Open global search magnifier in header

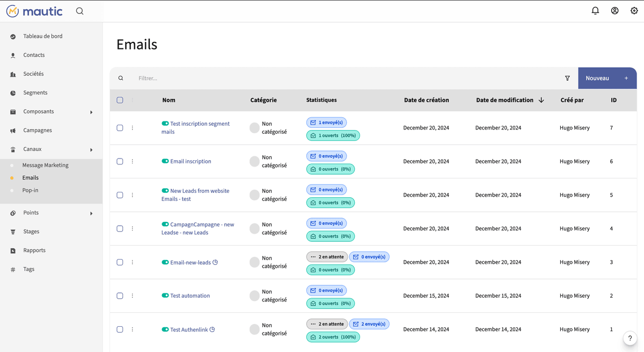tap(79, 11)
